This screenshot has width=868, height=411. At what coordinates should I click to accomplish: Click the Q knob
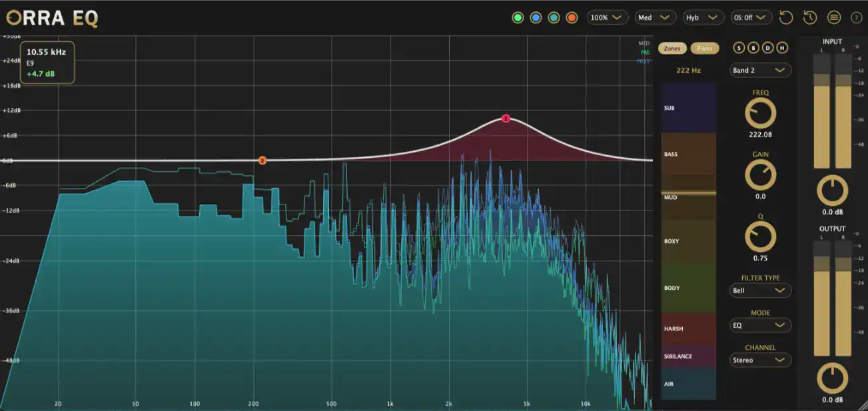pyautogui.click(x=761, y=236)
